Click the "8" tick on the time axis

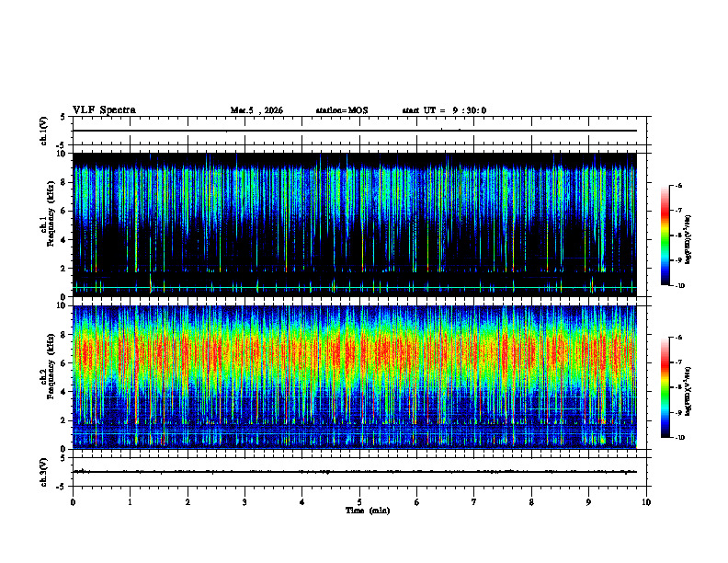coord(531,502)
